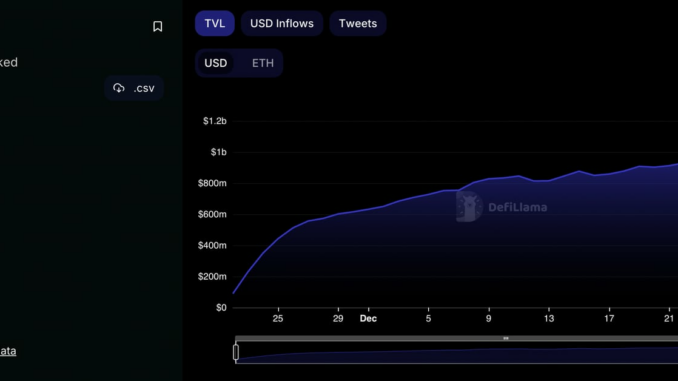Click the mini chart range preview
678x381 pixels.
(x=457, y=353)
